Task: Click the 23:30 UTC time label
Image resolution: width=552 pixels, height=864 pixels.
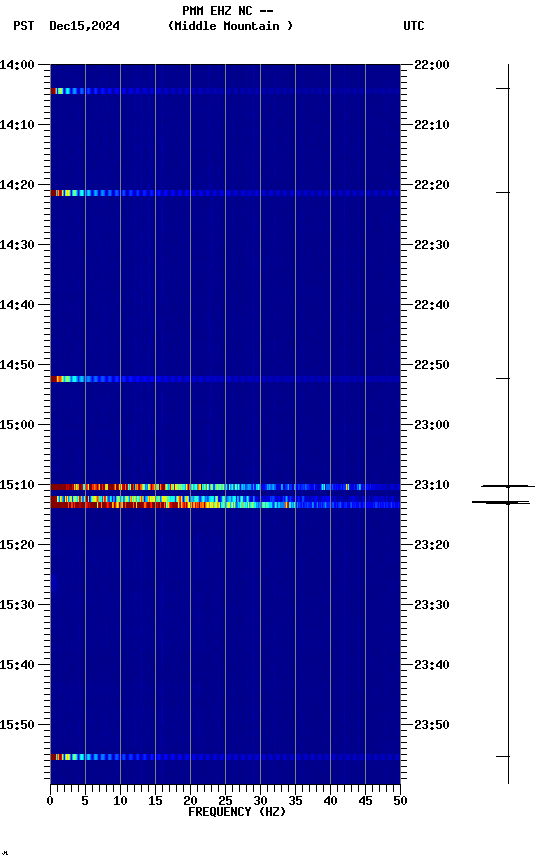Action: (x=432, y=605)
